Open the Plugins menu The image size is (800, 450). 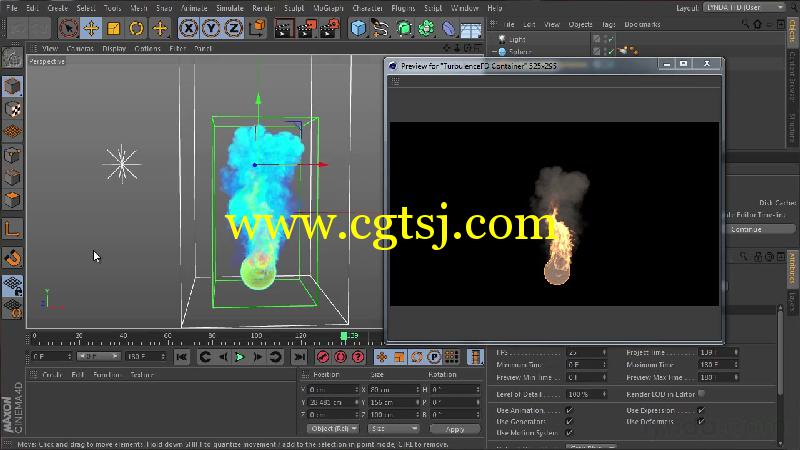(403, 8)
